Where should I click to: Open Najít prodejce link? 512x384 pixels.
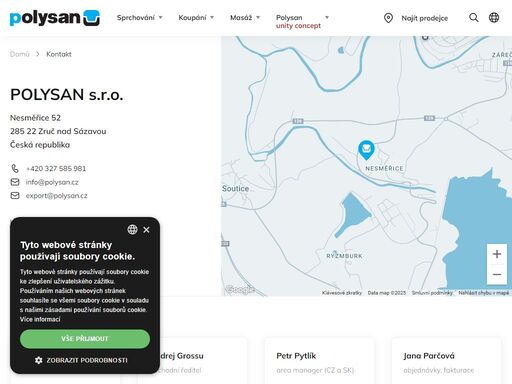(x=425, y=18)
